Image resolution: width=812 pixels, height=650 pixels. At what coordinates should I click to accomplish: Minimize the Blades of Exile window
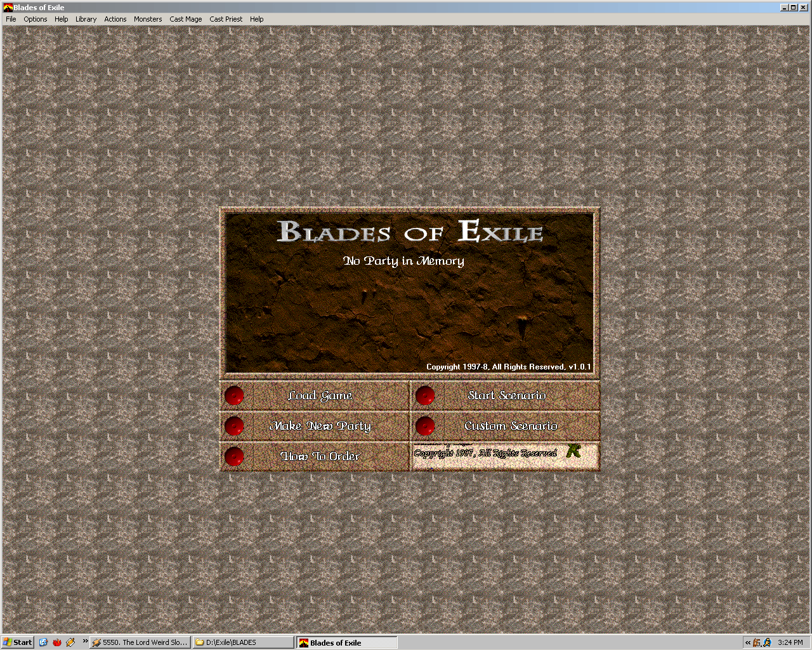[785, 8]
